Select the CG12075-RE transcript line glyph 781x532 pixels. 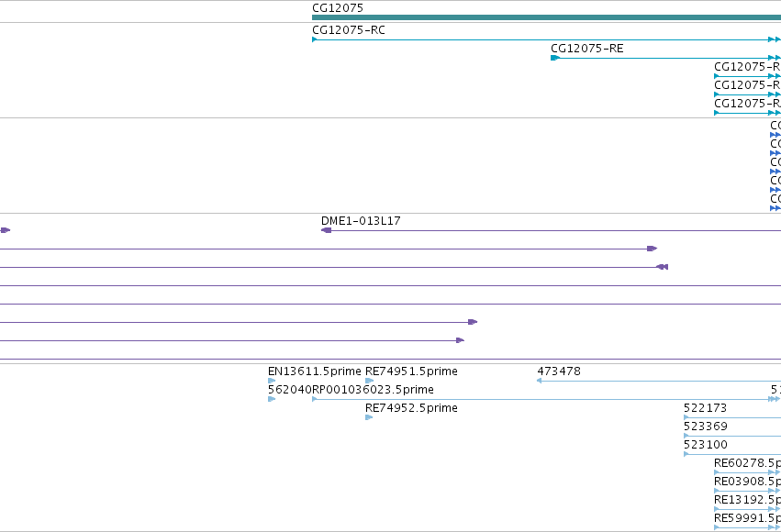(x=666, y=58)
